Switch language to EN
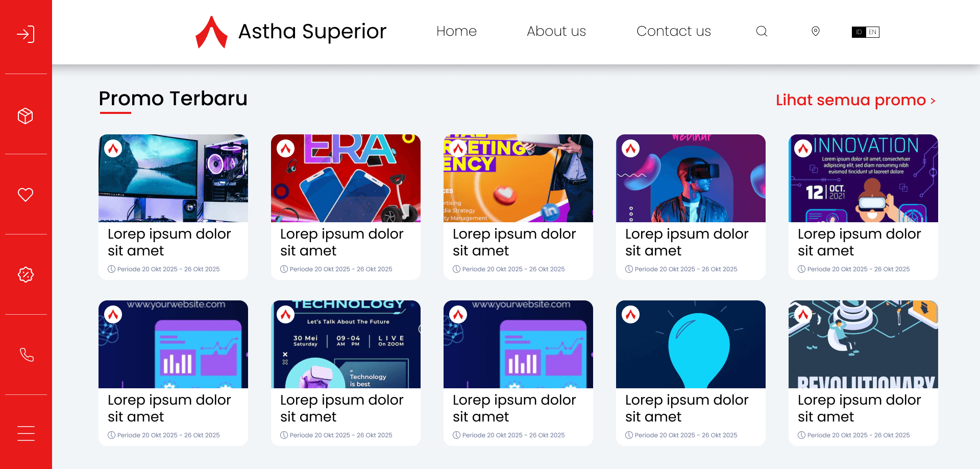The image size is (980, 469). tap(872, 32)
